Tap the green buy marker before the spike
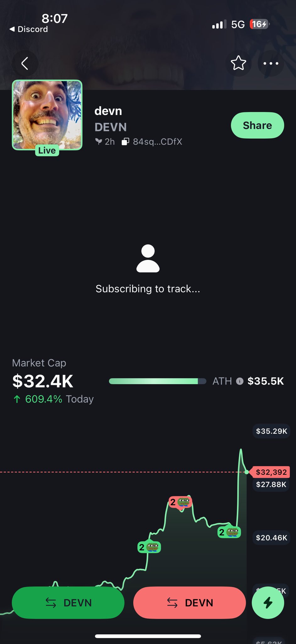Image resolution: width=296 pixels, height=644 pixels. coord(229,532)
